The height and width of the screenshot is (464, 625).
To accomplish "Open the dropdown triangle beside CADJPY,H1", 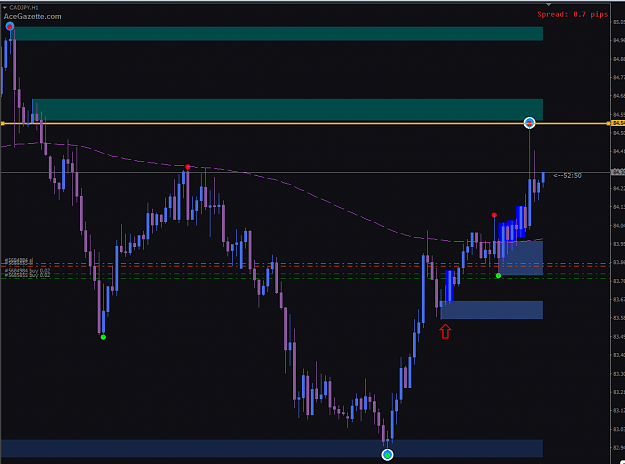I will (x=4, y=7).
